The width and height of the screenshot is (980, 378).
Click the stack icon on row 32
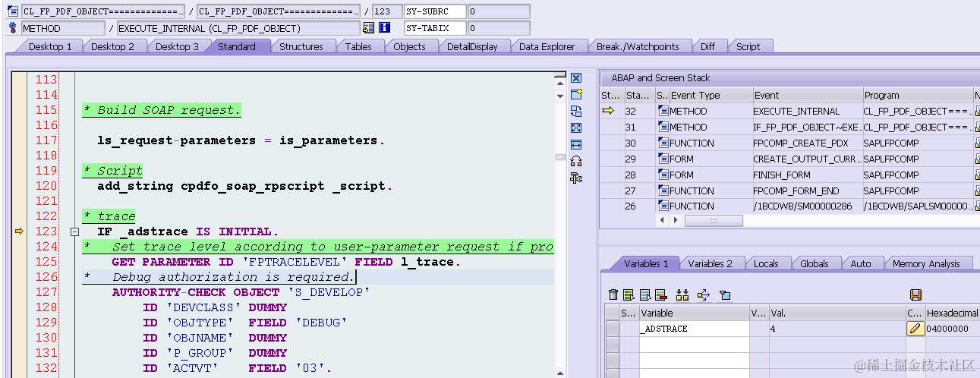click(663, 112)
